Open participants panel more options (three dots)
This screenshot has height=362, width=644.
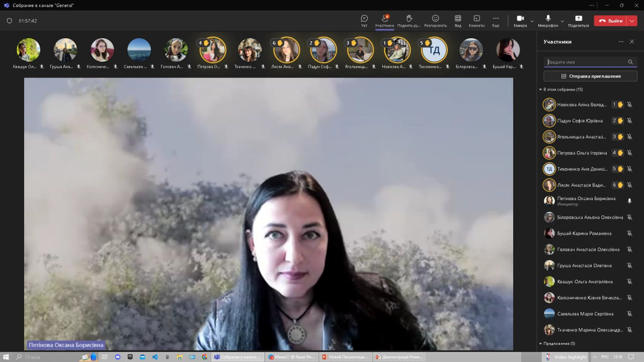(621, 42)
